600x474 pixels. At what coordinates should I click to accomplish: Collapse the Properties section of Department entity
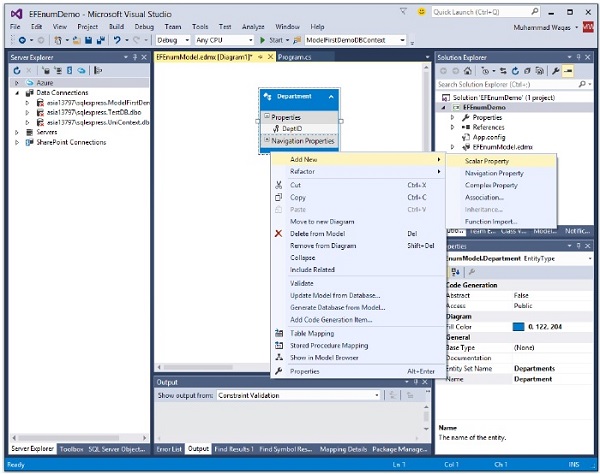[267, 116]
